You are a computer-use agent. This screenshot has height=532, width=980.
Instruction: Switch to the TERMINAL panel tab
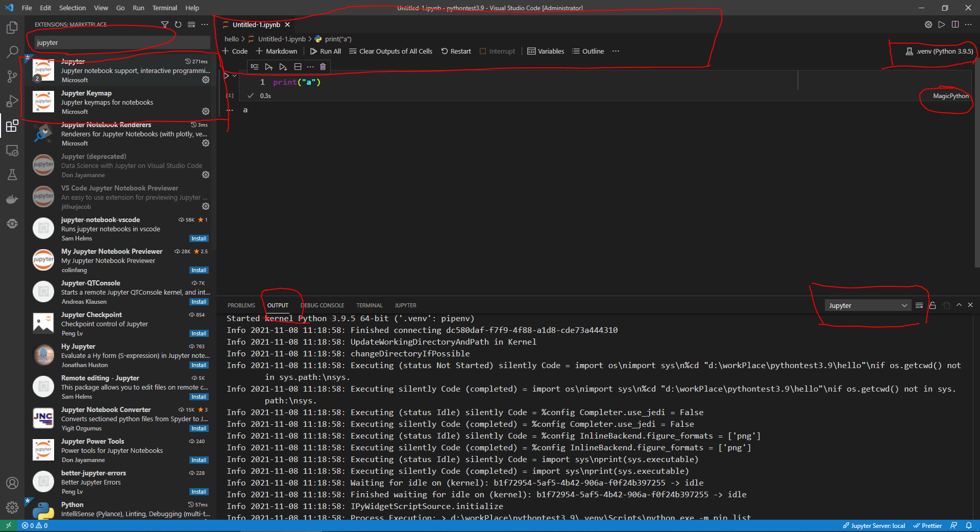(369, 305)
